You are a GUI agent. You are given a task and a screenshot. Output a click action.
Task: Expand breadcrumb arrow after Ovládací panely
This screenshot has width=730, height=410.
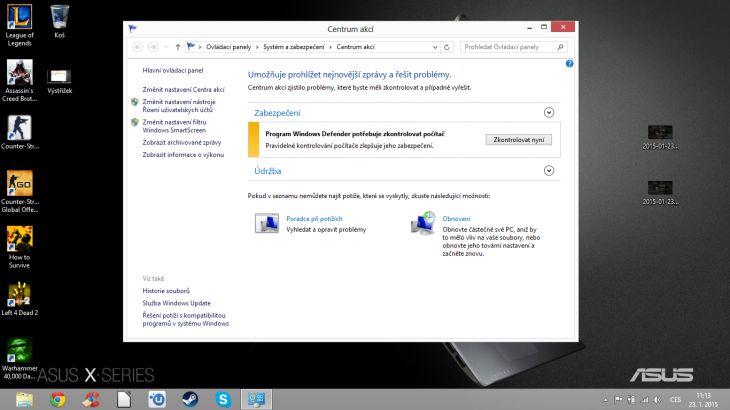[257, 47]
